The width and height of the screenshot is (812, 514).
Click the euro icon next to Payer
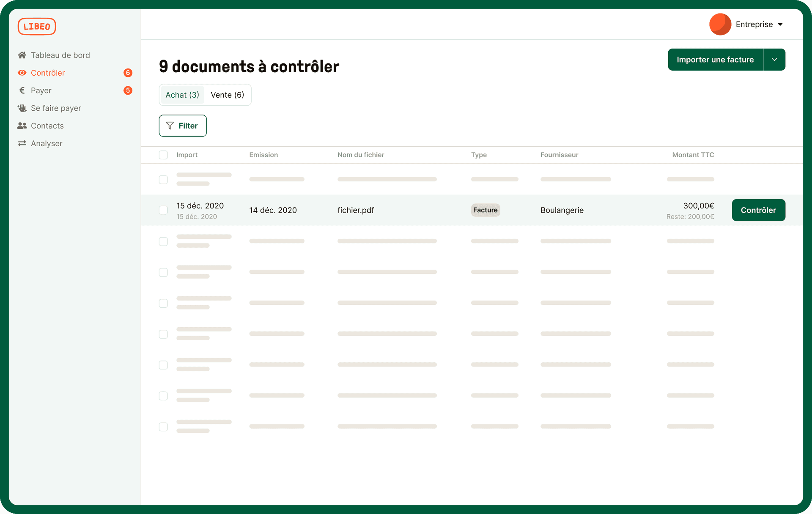coord(22,90)
